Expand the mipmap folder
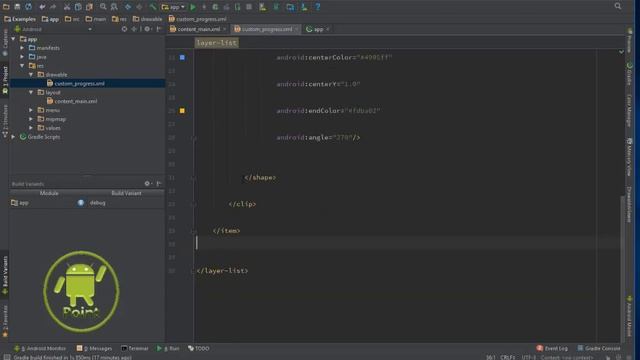Screen dimensions: 640x360 click(x=31, y=119)
